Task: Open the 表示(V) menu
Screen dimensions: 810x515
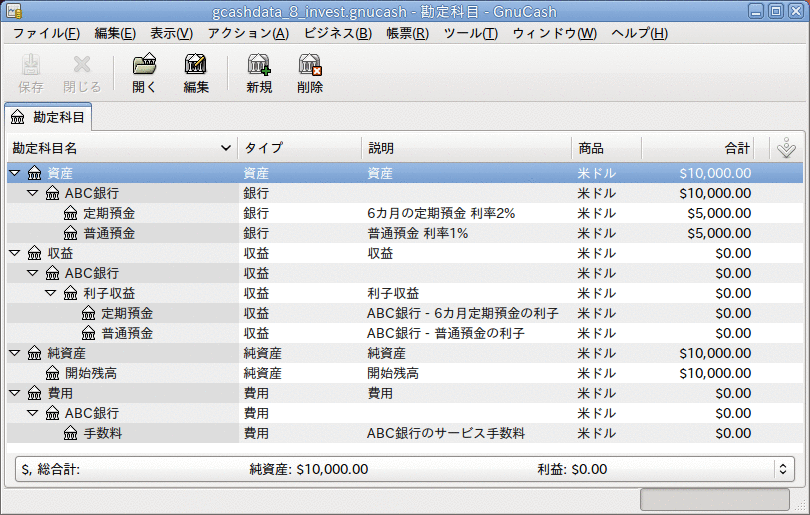Action: (x=172, y=34)
